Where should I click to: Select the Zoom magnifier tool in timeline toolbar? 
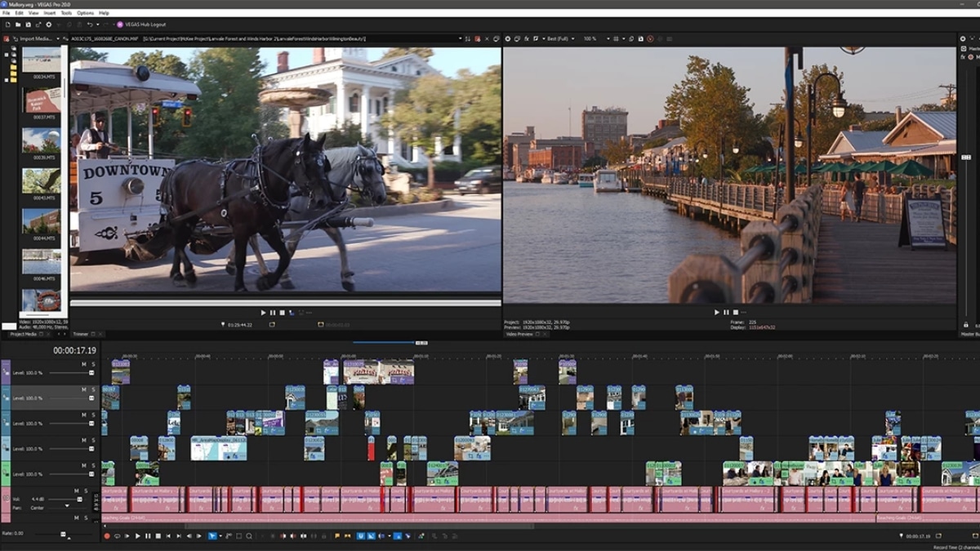249,536
